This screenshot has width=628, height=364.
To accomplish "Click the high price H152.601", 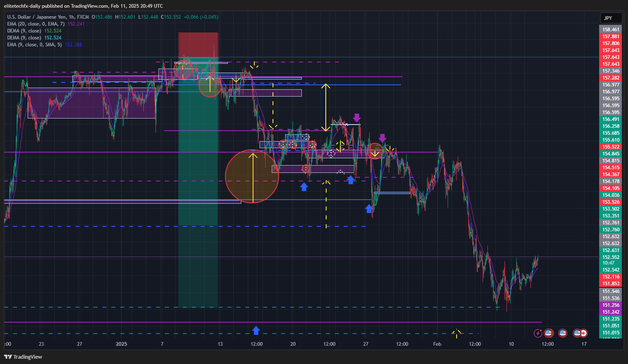I will [x=125, y=17].
